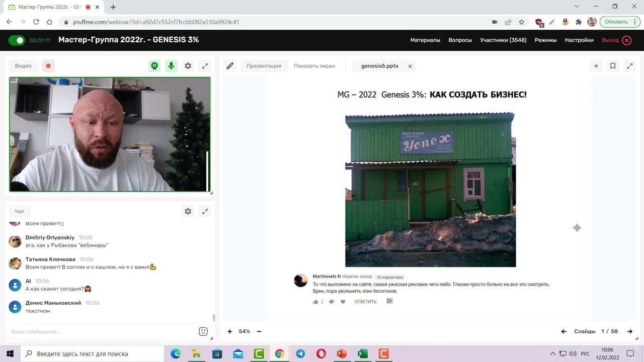Click the bookmark icon above the slide
The width and height of the screenshot is (644, 362).
click(x=613, y=65)
